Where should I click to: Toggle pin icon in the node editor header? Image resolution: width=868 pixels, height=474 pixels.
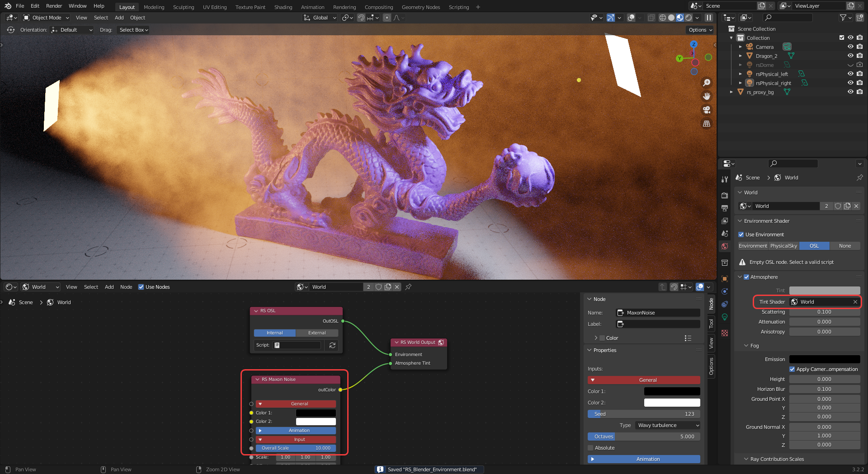[x=408, y=287]
